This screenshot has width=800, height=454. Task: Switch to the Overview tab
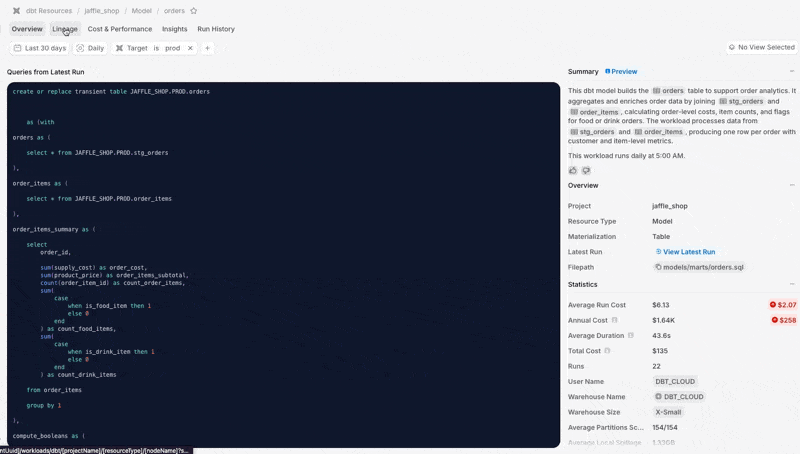click(x=27, y=29)
